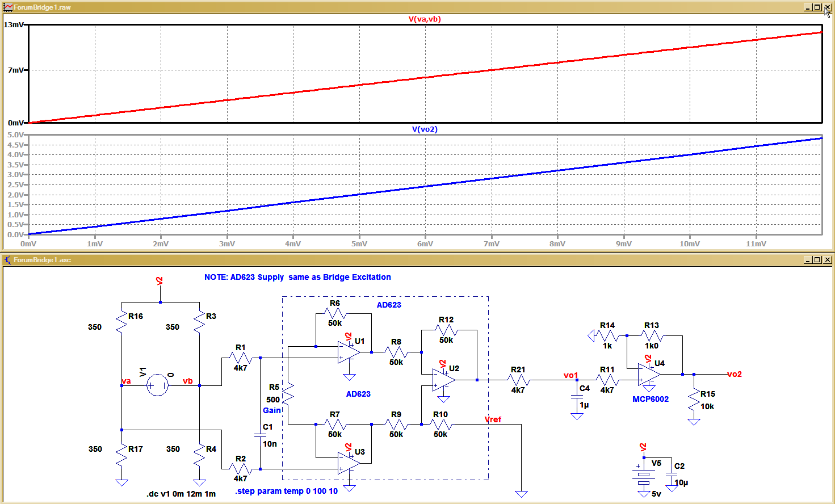The width and height of the screenshot is (835, 504).
Task: Click the 1µ value of C4
Action: (584, 405)
